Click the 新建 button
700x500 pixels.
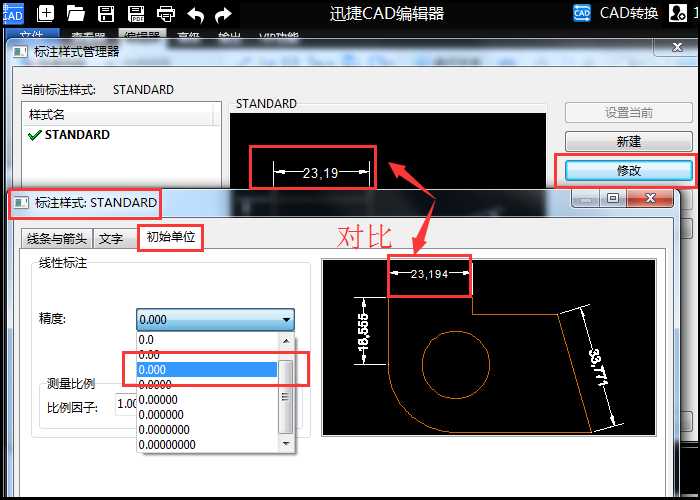(629, 142)
